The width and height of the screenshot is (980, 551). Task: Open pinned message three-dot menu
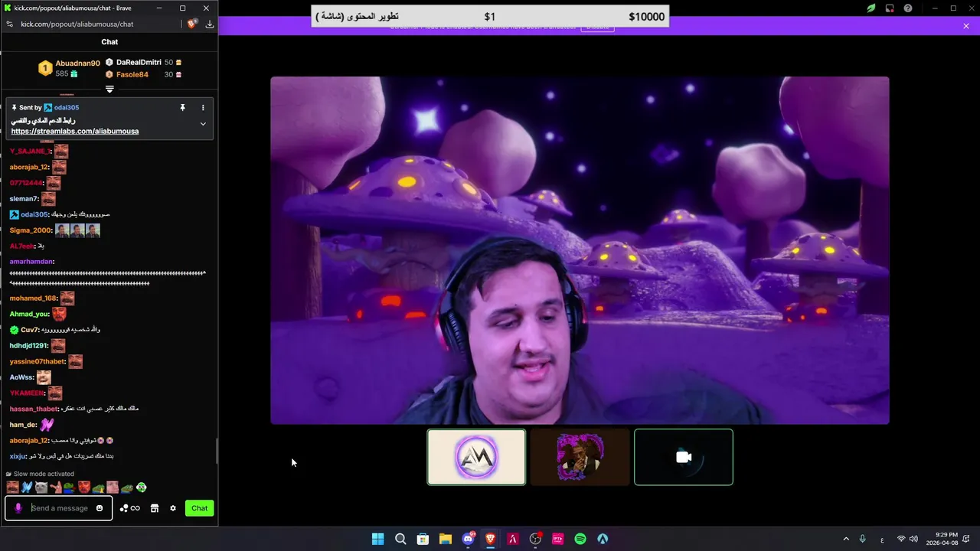point(203,108)
